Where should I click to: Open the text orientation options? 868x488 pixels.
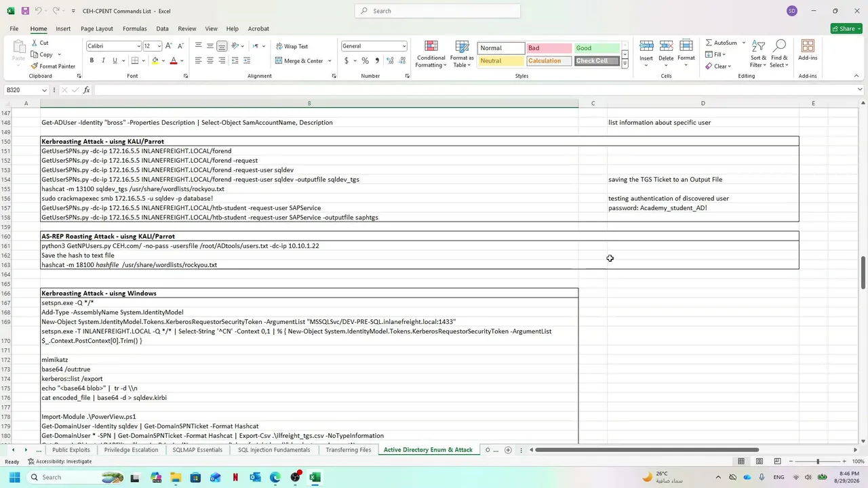pos(237,46)
